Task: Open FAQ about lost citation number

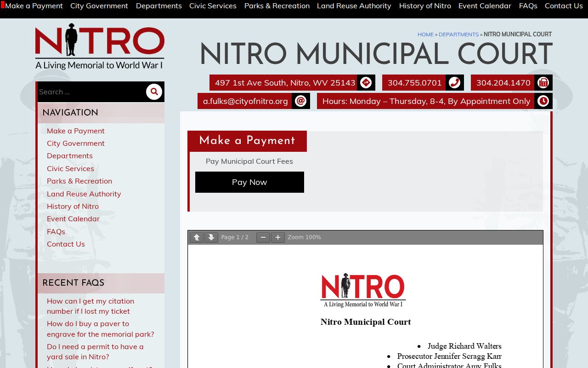Action: 90,306
